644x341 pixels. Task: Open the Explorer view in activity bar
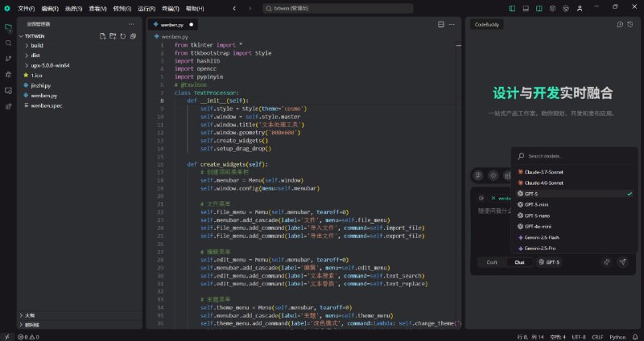pos(8,27)
